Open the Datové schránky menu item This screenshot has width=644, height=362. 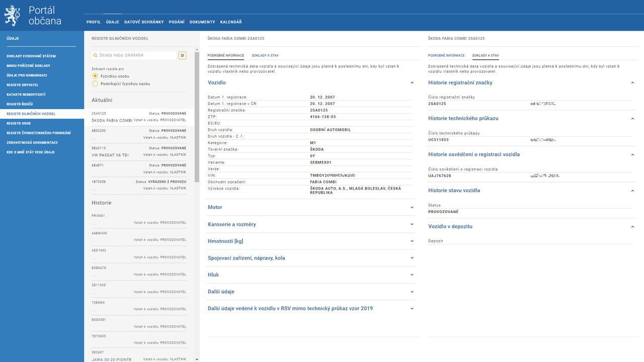[x=144, y=22]
